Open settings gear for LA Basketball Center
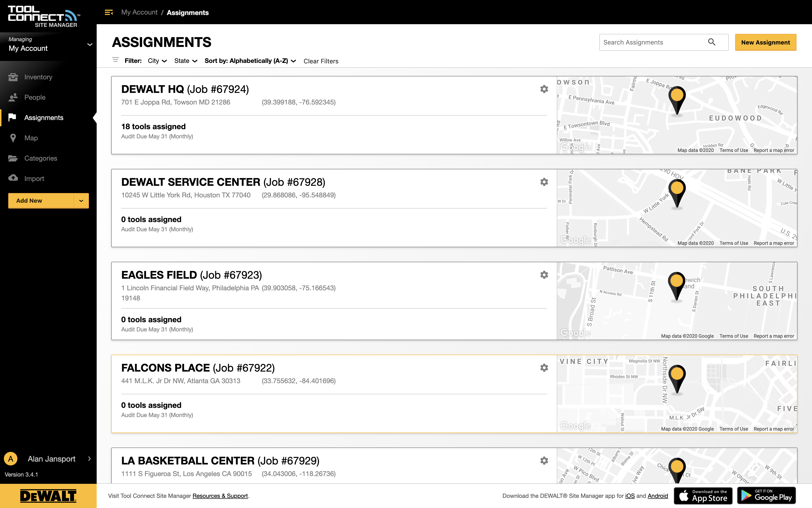The width and height of the screenshot is (812, 508). [544, 461]
